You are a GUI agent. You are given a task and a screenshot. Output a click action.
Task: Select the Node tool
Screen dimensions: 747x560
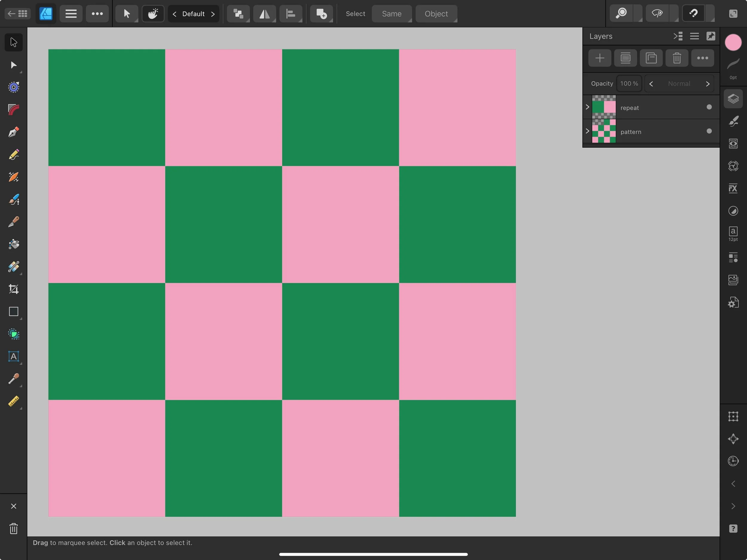point(13,65)
